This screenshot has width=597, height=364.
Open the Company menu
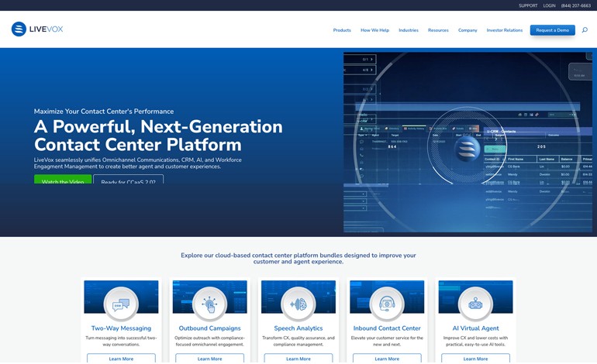click(x=468, y=30)
